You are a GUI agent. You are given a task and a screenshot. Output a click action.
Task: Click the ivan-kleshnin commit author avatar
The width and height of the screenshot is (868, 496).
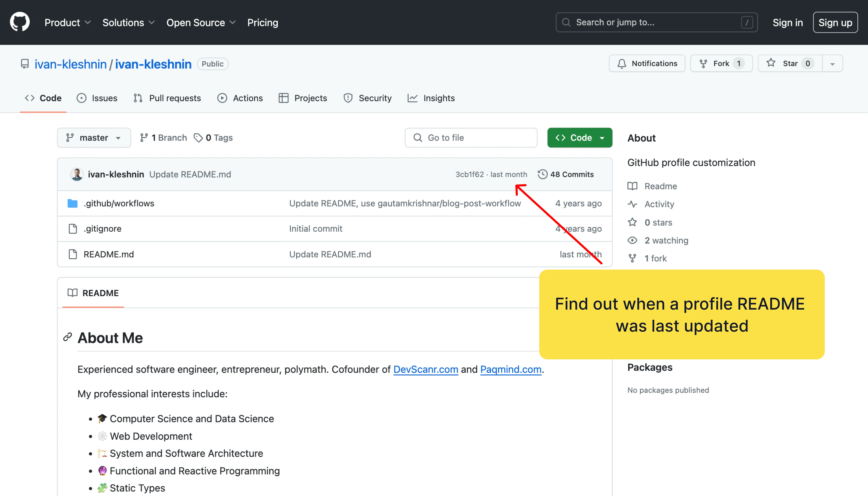(77, 174)
